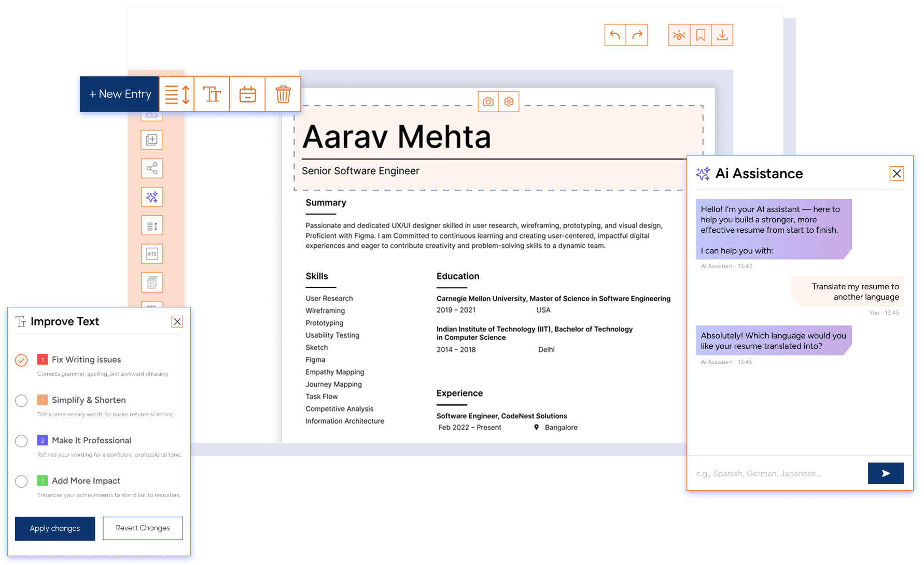Open the line spacing tool

pos(177,94)
